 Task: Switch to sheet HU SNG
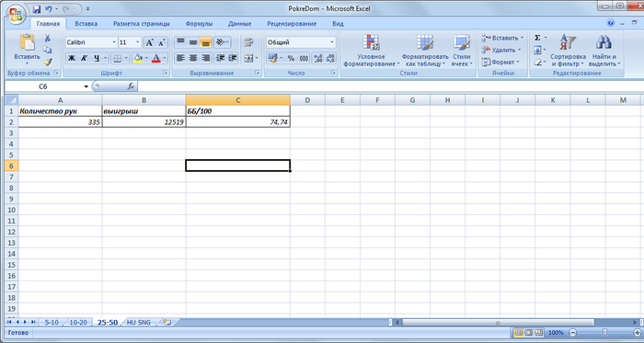pos(138,323)
